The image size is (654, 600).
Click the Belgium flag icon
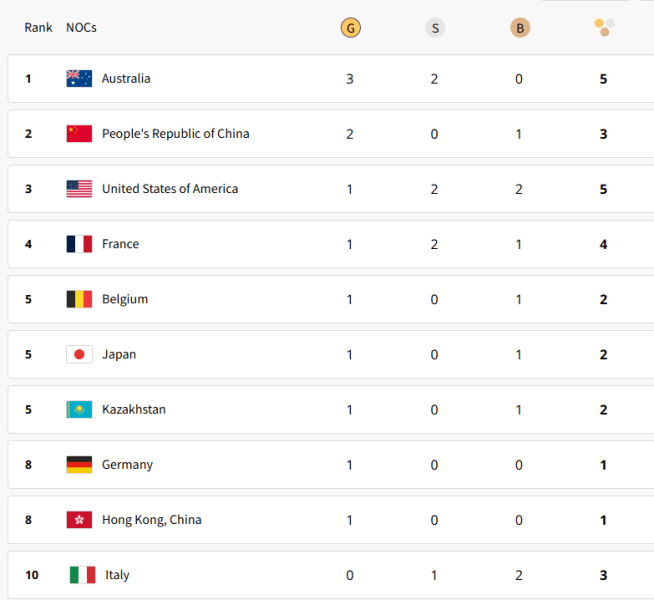point(79,299)
